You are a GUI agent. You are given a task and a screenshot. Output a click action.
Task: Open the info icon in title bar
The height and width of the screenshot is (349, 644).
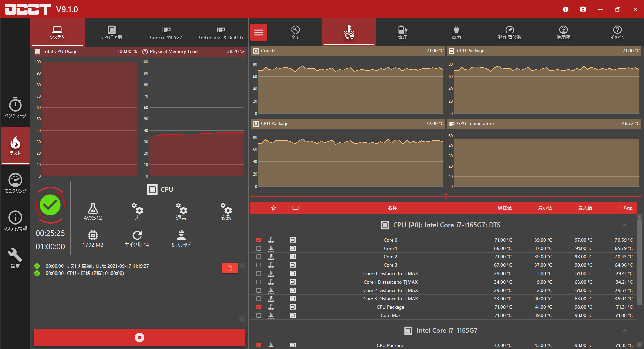[566, 9]
